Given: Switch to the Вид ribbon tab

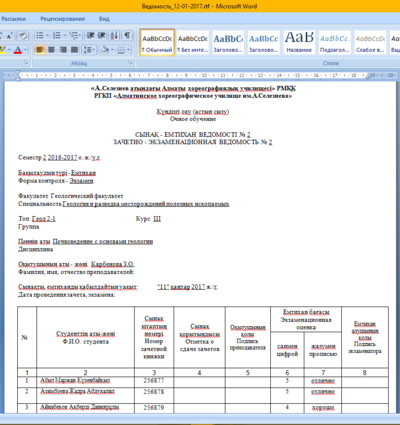Looking at the screenshot, I should [x=104, y=19].
